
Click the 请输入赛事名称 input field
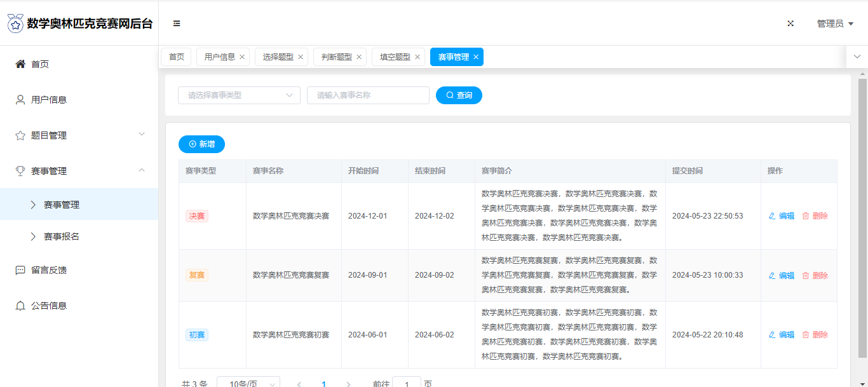(368, 95)
